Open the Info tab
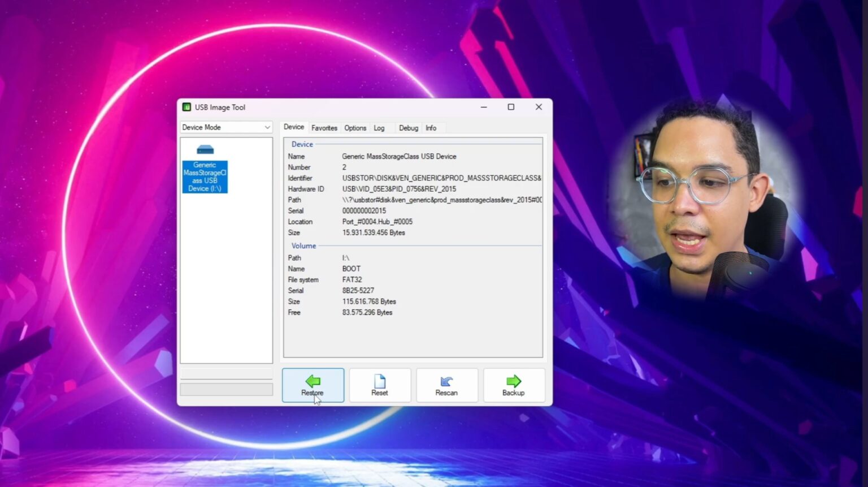868x487 pixels. click(429, 128)
